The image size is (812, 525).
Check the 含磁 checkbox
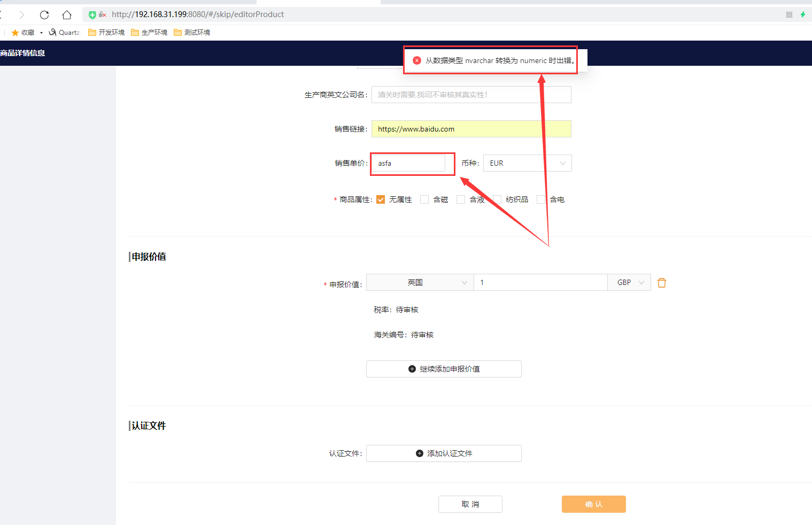point(424,199)
